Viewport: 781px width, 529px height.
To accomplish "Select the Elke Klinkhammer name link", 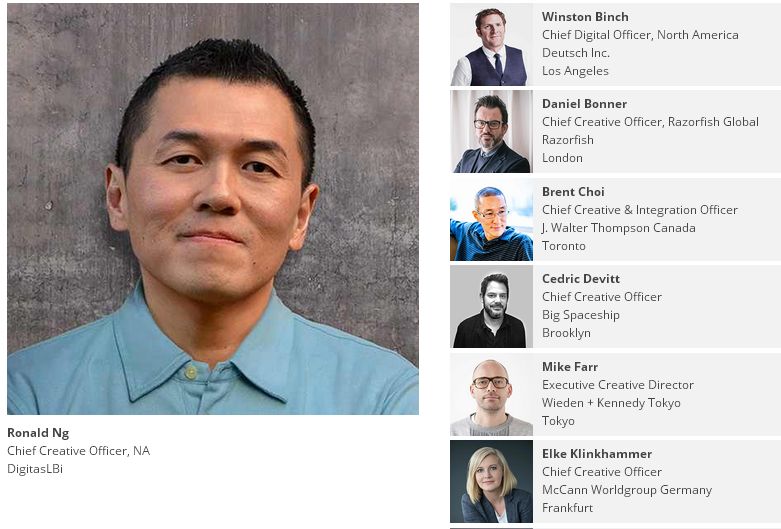I will click(597, 454).
